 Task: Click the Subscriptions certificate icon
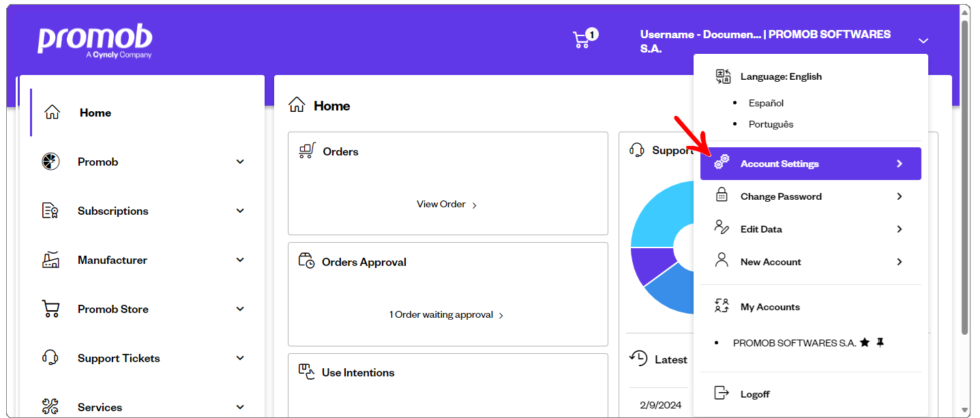51,211
